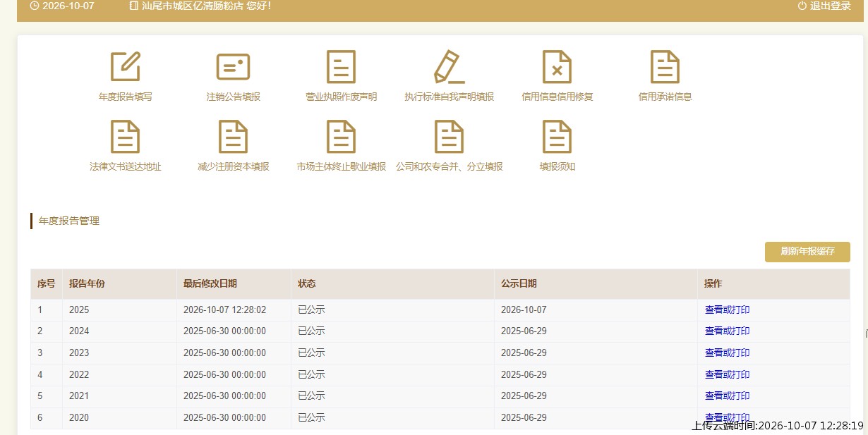Click 查看或打印 for the 2023 report
868x435 pixels.
point(727,353)
